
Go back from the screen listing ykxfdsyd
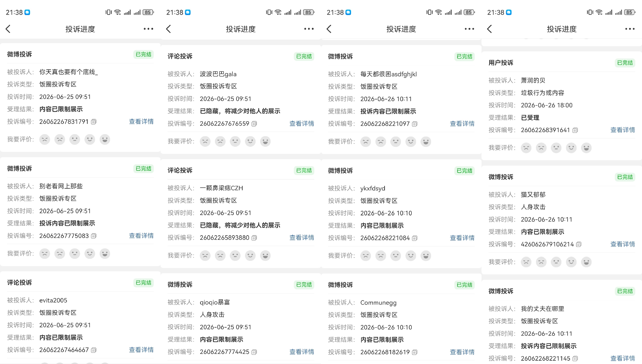(x=329, y=29)
